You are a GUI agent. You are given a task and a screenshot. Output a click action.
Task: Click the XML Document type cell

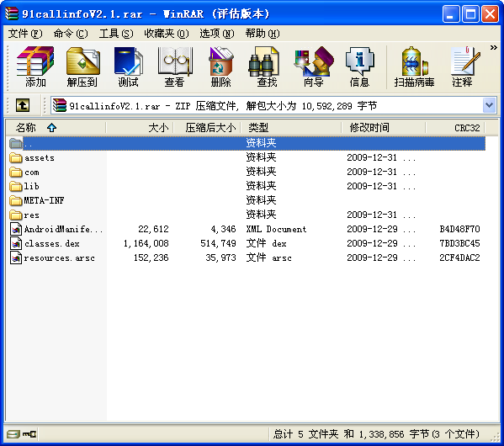point(276,229)
